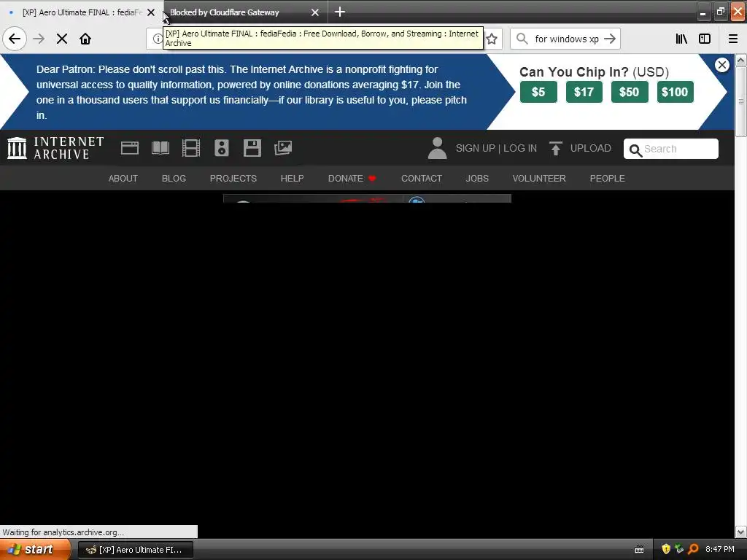Close the Blocked by Cloudflare Gateway tab
The width and height of the screenshot is (747, 560).
click(x=315, y=12)
